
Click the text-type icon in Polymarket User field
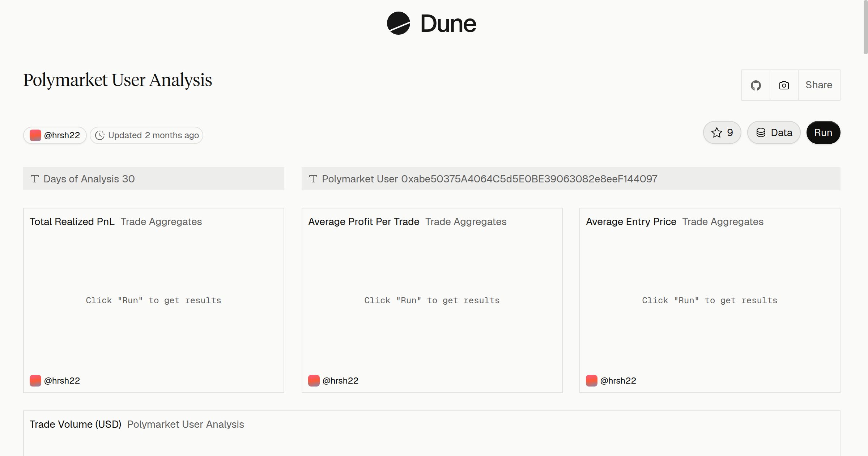point(313,179)
